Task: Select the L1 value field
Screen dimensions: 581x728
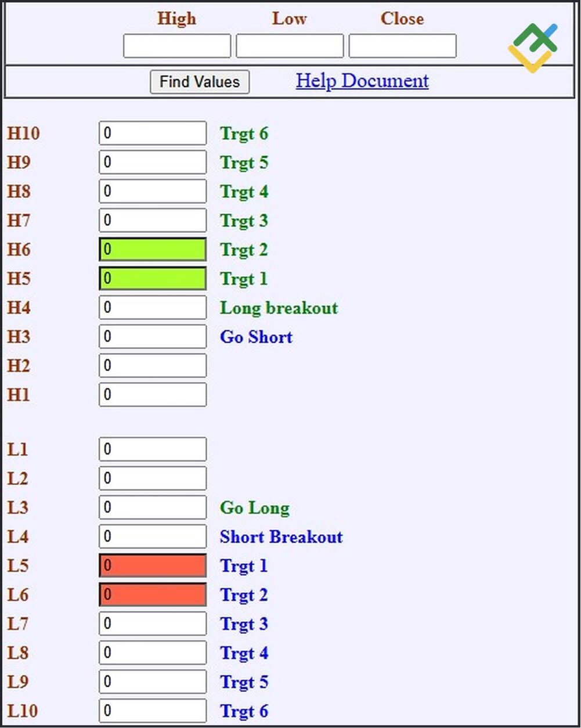Action: click(153, 449)
